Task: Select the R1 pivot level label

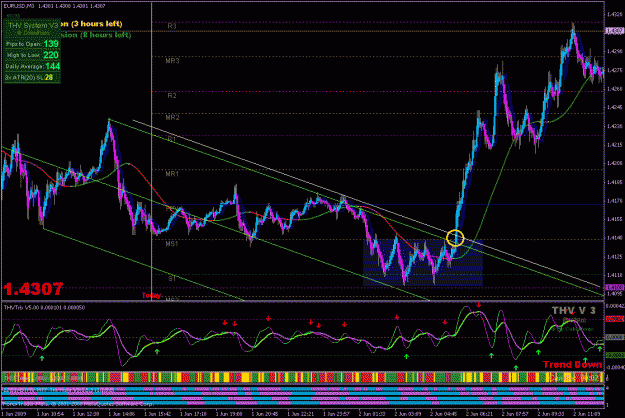Action: pyautogui.click(x=171, y=139)
